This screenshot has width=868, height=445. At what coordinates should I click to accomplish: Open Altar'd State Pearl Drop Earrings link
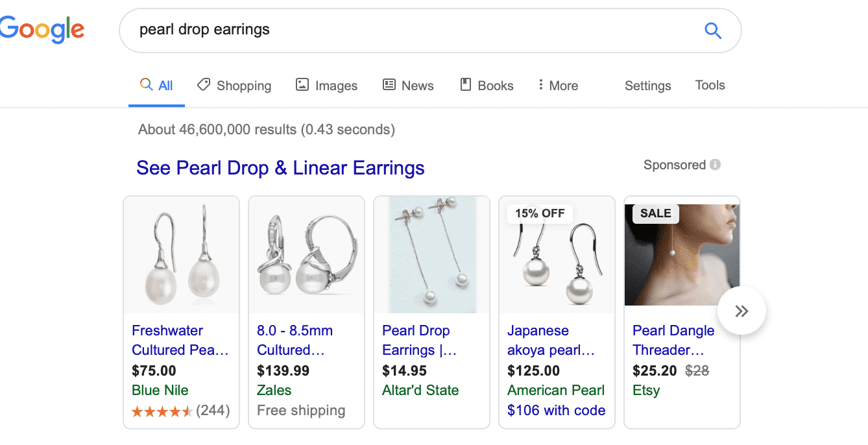[x=420, y=340]
